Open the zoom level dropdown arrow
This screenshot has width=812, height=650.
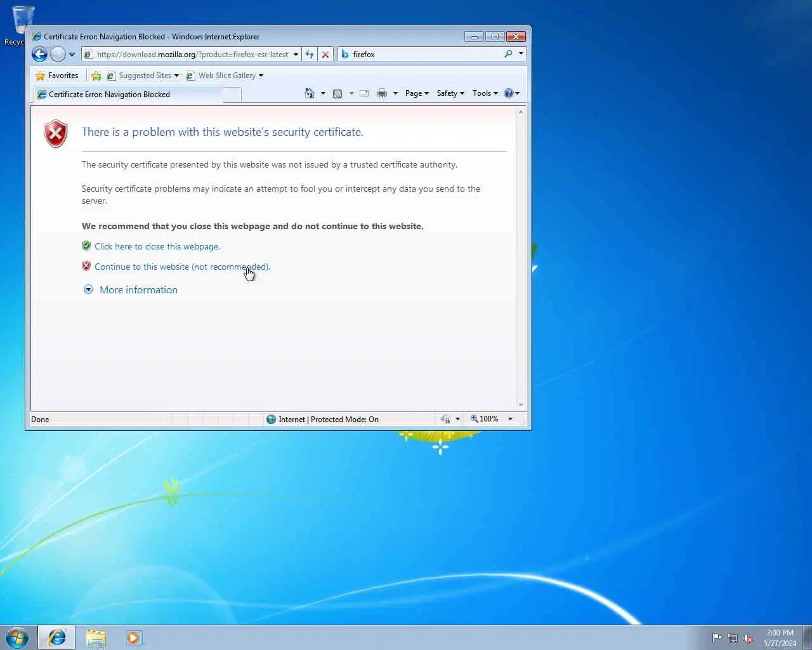click(510, 419)
